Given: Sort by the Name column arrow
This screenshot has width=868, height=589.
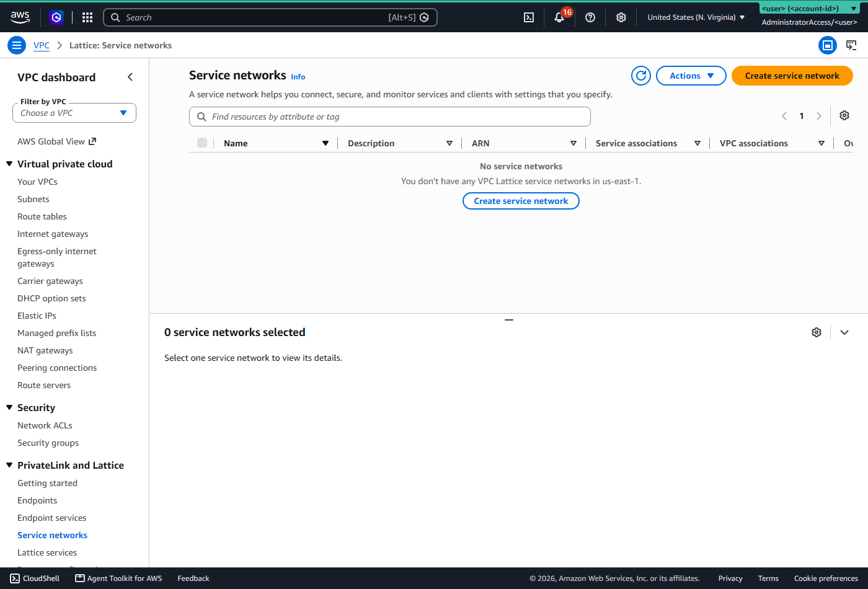Looking at the screenshot, I should pos(325,143).
